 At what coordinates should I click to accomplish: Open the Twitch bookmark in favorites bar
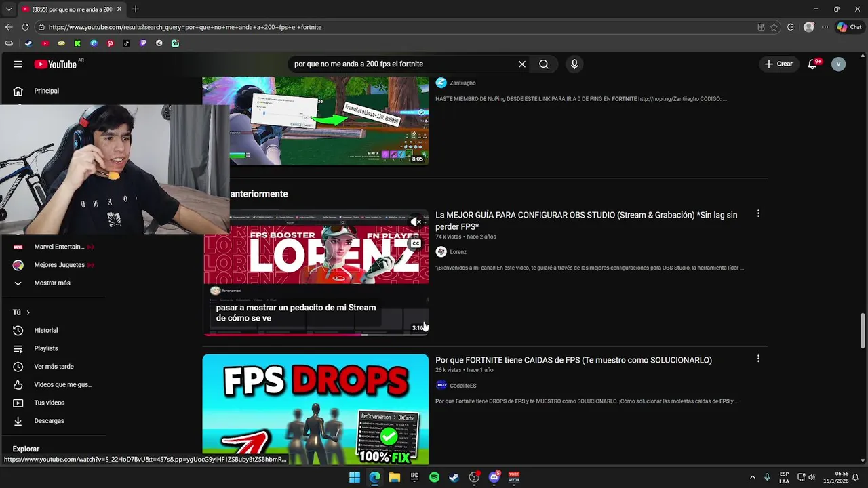(x=142, y=43)
